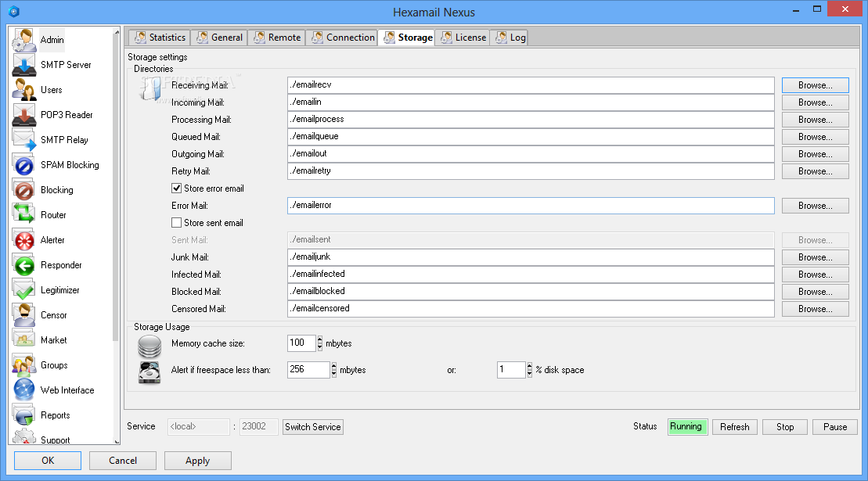868x481 pixels.
Task: Select the Users icon in sidebar
Action: [x=23, y=90]
